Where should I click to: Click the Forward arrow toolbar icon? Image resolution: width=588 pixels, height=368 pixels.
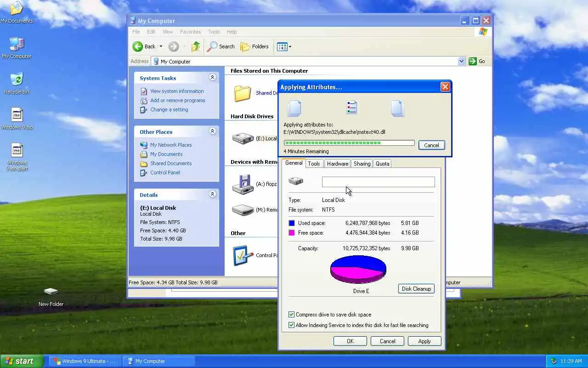(x=173, y=46)
